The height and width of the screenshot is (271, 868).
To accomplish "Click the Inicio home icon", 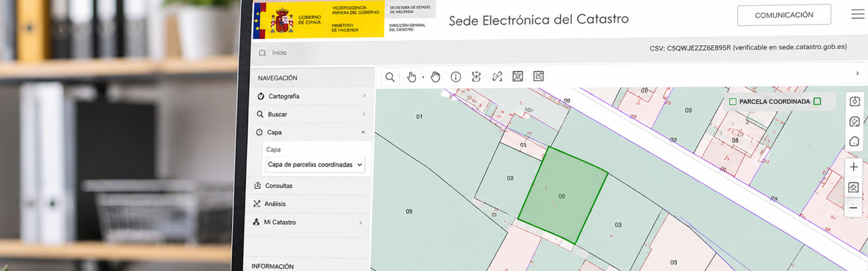I will pyautogui.click(x=262, y=53).
